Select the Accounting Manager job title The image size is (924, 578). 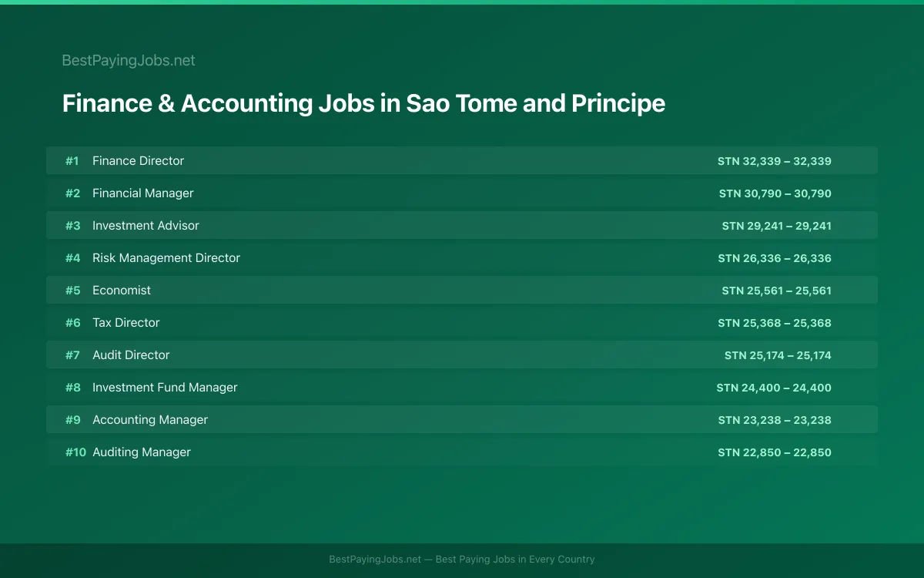(150, 419)
